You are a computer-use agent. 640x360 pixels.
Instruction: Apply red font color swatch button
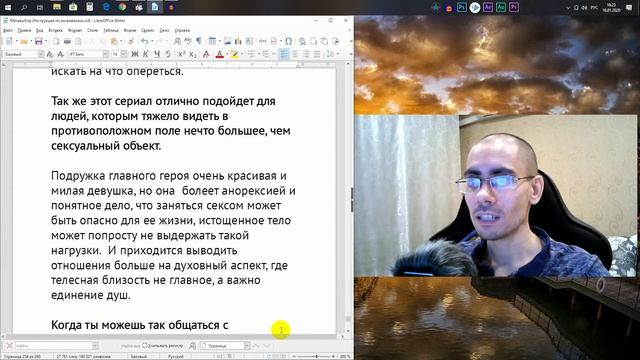[x=220, y=54]
